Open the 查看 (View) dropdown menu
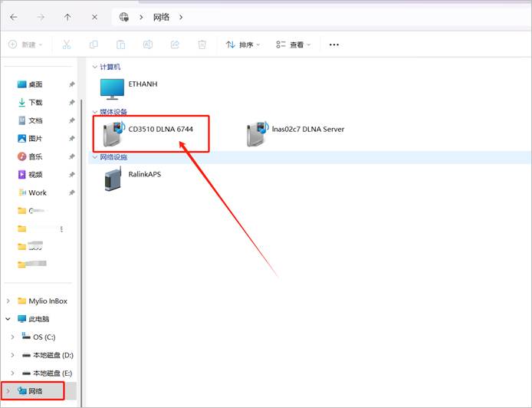 pos(294,44)
